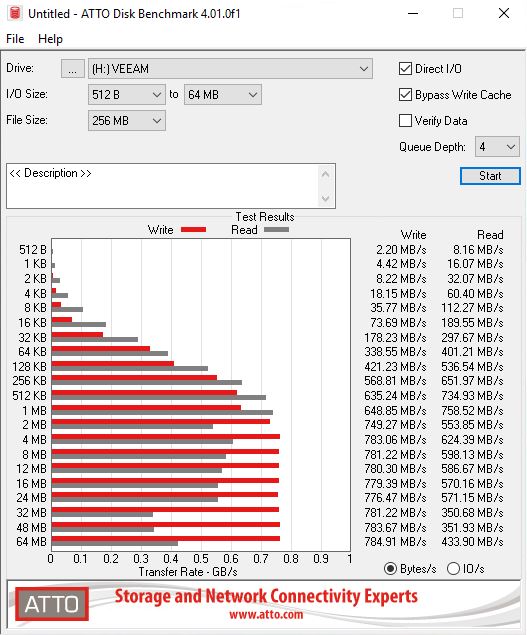Open the www.atto.com link
The image size is (527, 635).
tap(266, 614)
